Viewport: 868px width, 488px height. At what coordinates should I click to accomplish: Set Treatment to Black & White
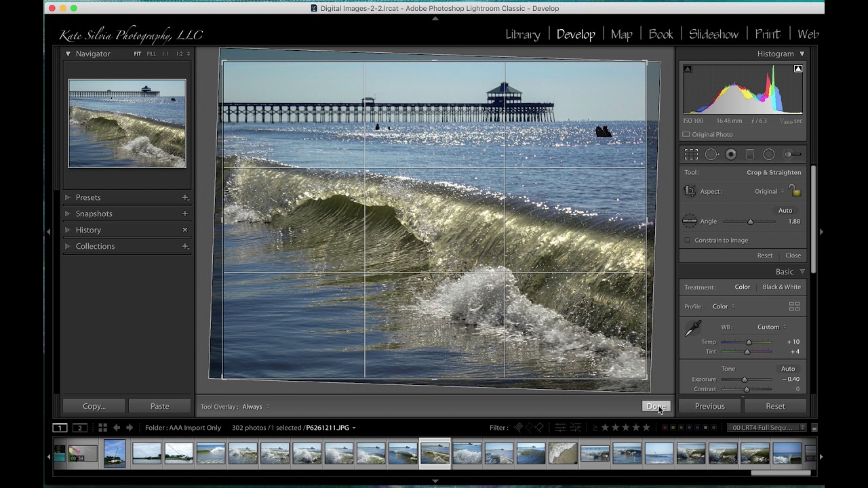point(781,287)
